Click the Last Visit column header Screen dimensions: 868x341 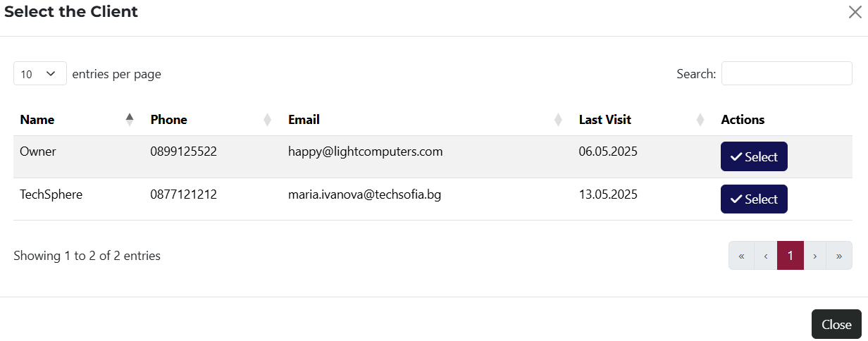click(x=605, y=120)
